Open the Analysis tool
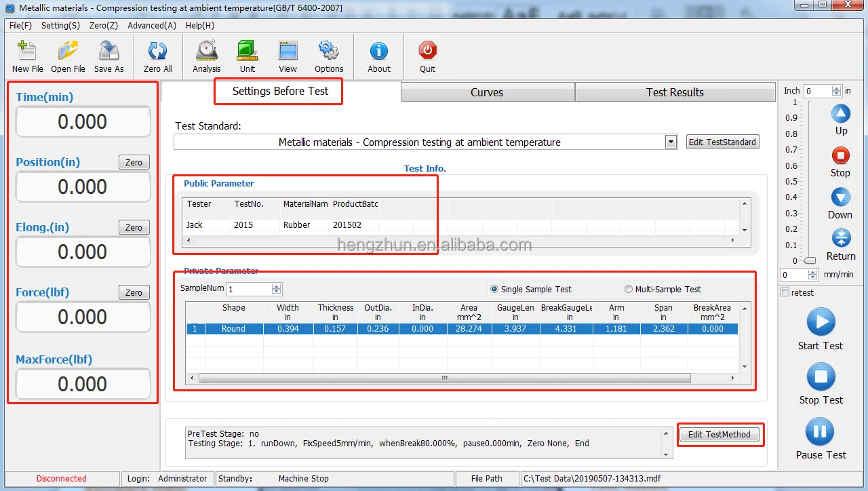868x491 pixels. pyautogui.click(x=206, y=52)
